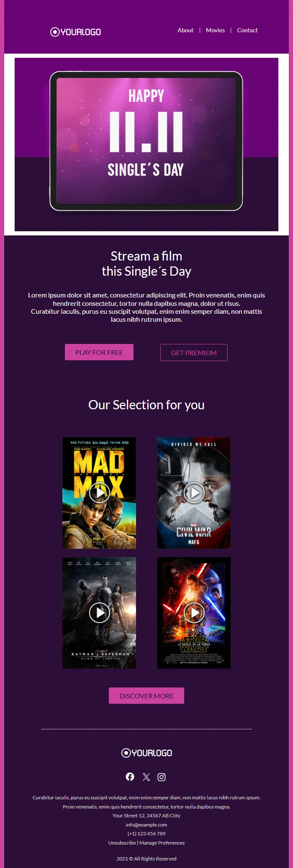Open the Instagram social icon
293x868 pixels.
tap(162, 777)
